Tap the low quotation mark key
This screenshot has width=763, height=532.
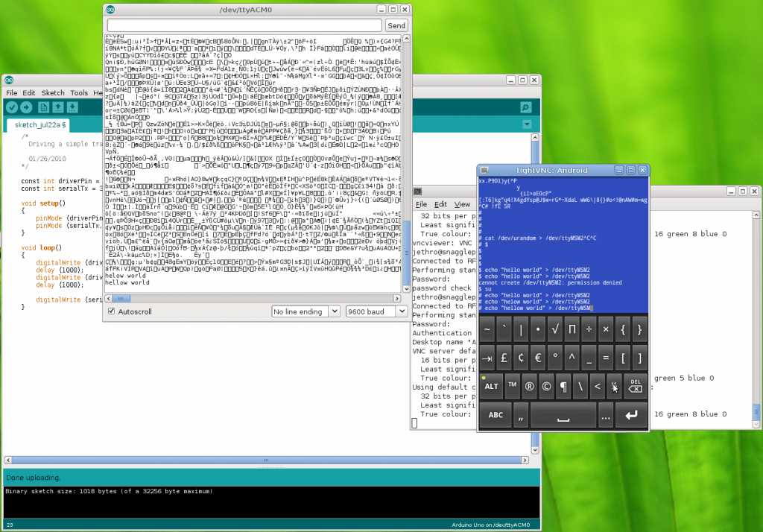coord(521,415)
